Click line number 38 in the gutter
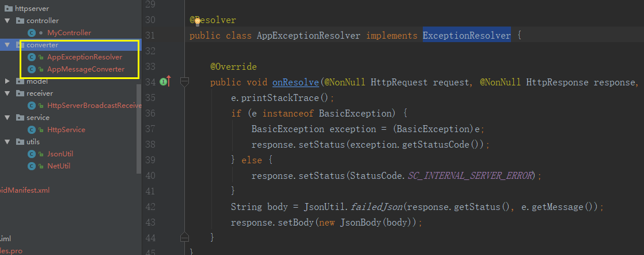The width and height of the screenshot is (644, 255). tap(150, 144)
